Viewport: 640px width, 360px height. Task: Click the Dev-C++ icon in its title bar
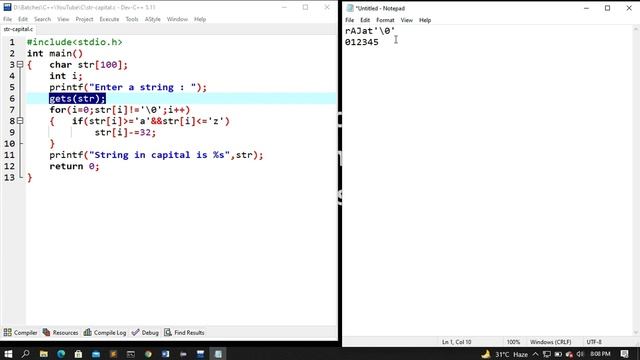[x=7, y=7]
